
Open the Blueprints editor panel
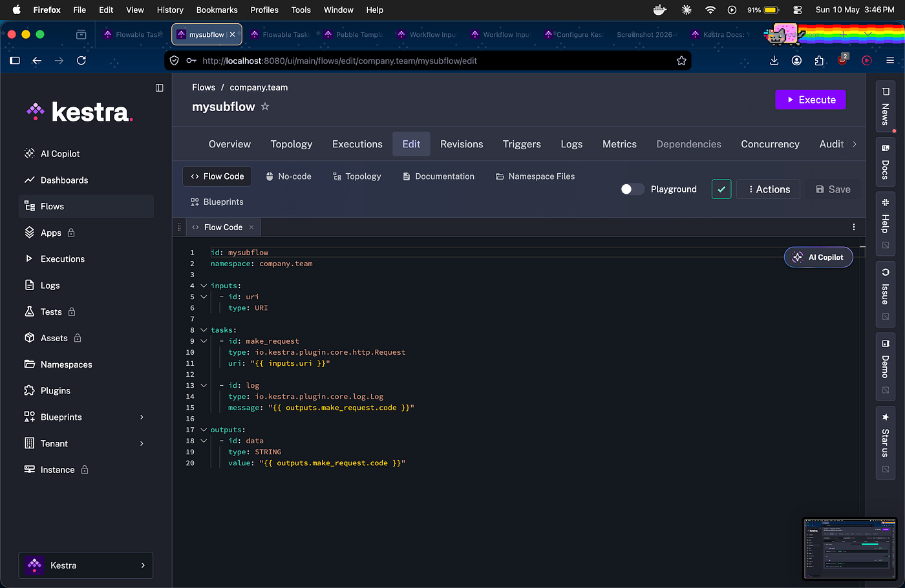217,202
